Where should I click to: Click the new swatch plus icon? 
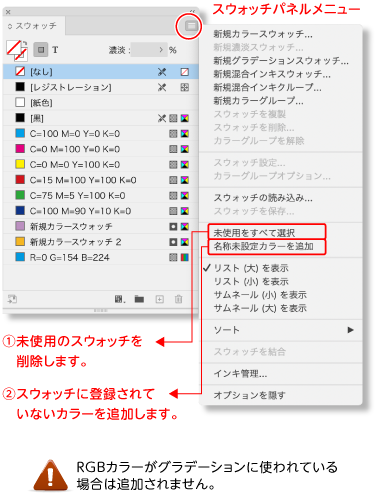[160, 299]
